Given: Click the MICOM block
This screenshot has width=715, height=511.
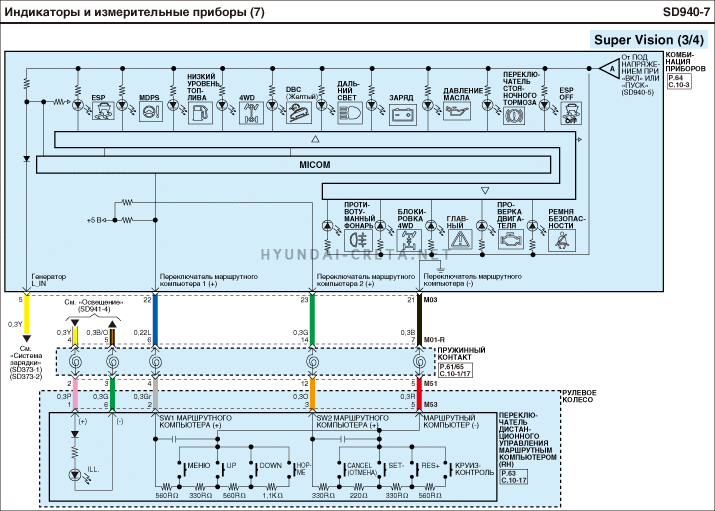Looking at the screenshot, I should (x=293, y=165).
